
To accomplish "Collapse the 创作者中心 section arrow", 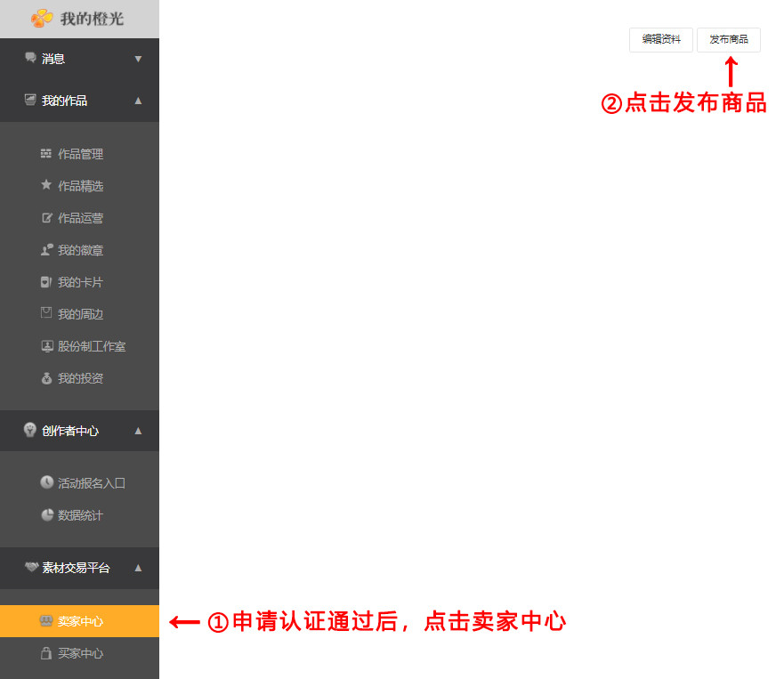I will click(138, 431).
